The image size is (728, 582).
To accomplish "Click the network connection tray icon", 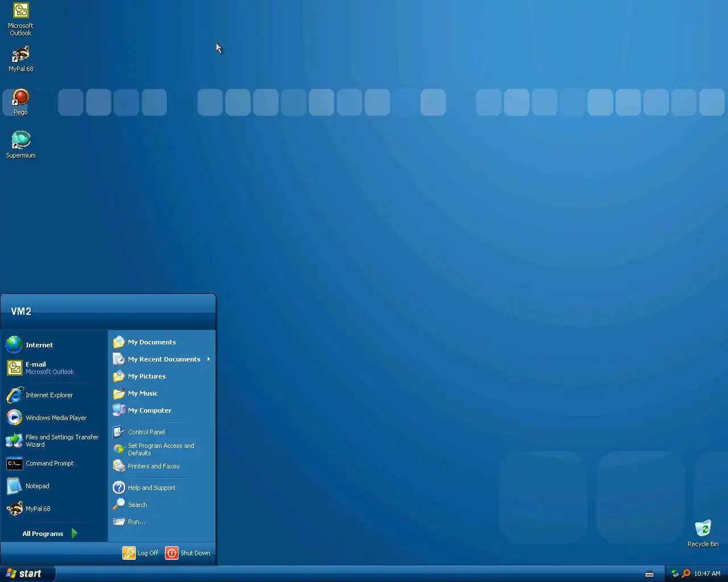I will (675, 573).
